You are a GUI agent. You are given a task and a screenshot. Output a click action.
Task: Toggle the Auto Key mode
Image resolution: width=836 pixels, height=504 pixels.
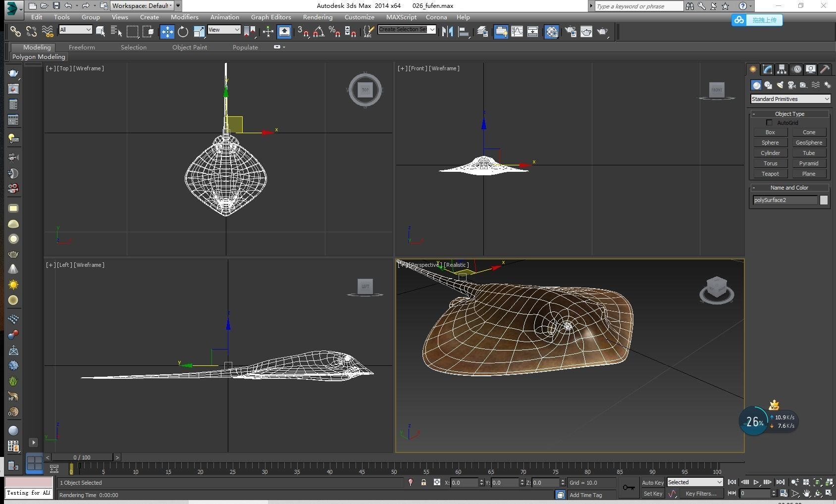(x=652, y=483)
